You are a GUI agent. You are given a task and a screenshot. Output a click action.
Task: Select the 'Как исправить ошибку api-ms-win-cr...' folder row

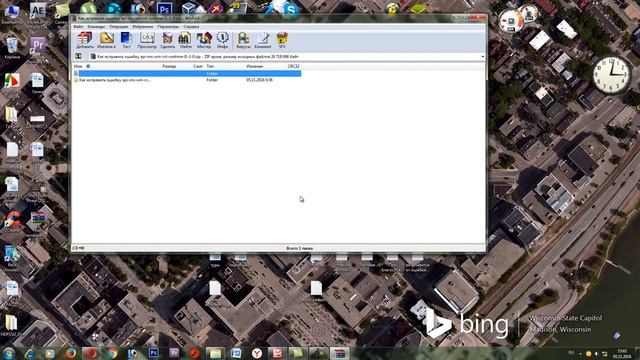(187, 80)
